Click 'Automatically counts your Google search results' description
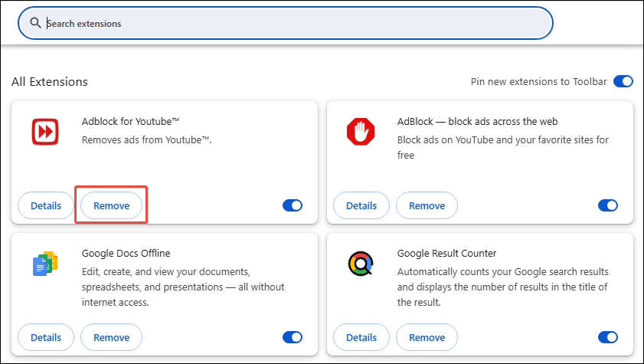This screenshot has width=644, height=364. coord(502,287)
